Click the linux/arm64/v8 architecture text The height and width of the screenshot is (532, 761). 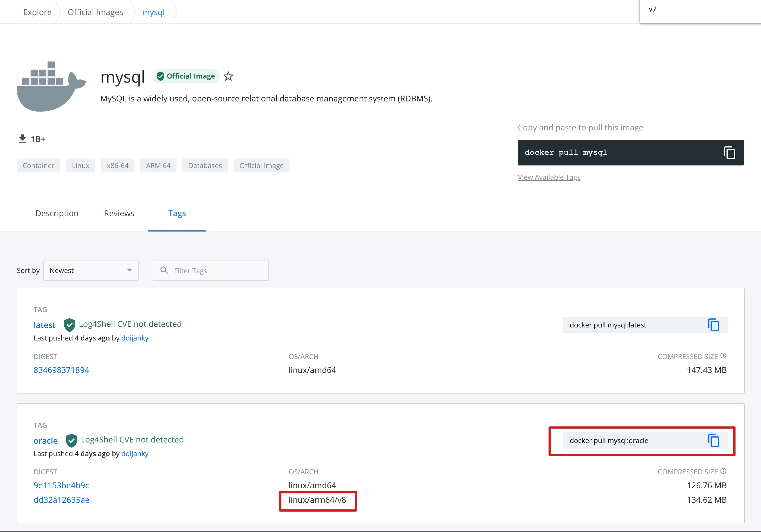coord(317,500)
